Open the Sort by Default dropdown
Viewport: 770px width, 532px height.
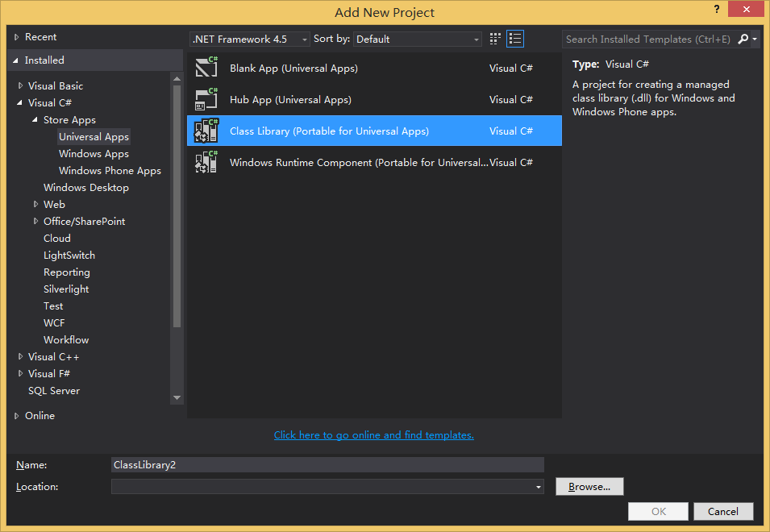click(417, 39)
